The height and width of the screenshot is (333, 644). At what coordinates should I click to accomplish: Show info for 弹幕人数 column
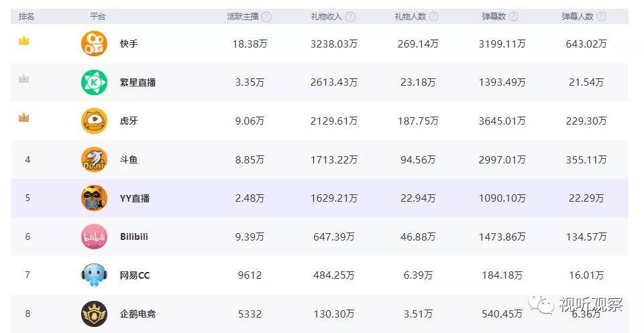601,17
